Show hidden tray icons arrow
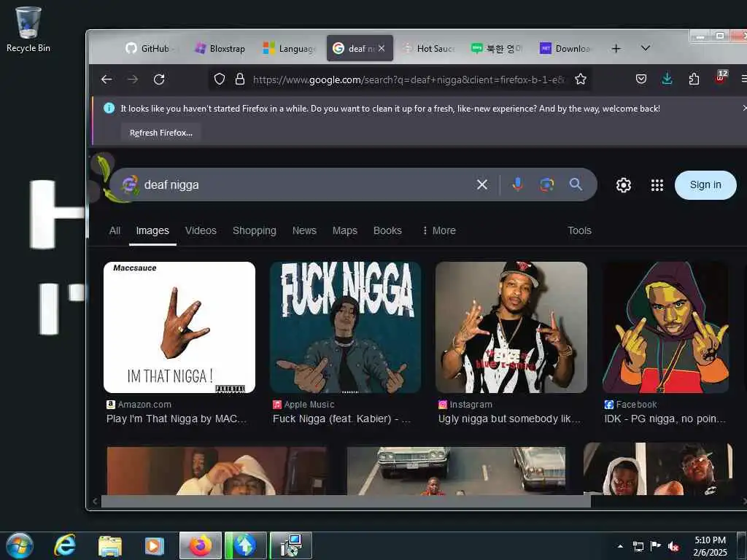 click(620, 546)
